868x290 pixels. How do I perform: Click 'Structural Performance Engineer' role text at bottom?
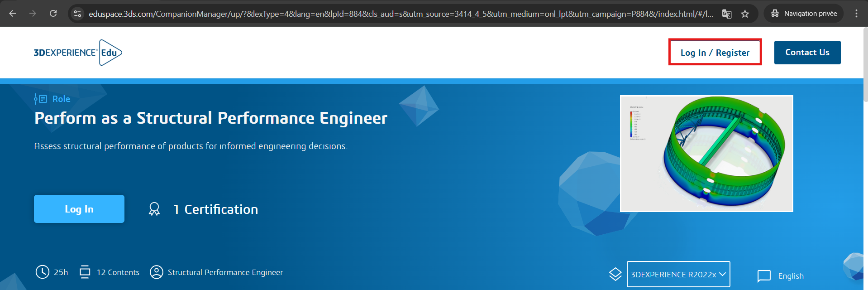pyautogui.click(x=225, y=272)
